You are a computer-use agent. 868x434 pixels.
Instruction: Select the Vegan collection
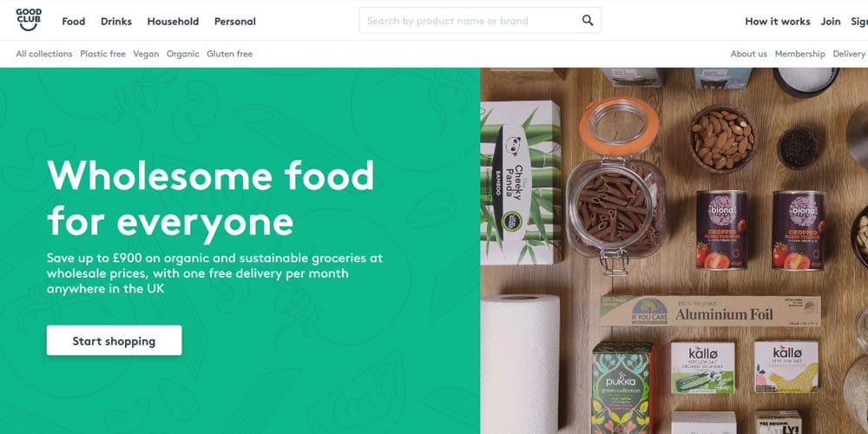pyautogui.click(x=146, y=54)
